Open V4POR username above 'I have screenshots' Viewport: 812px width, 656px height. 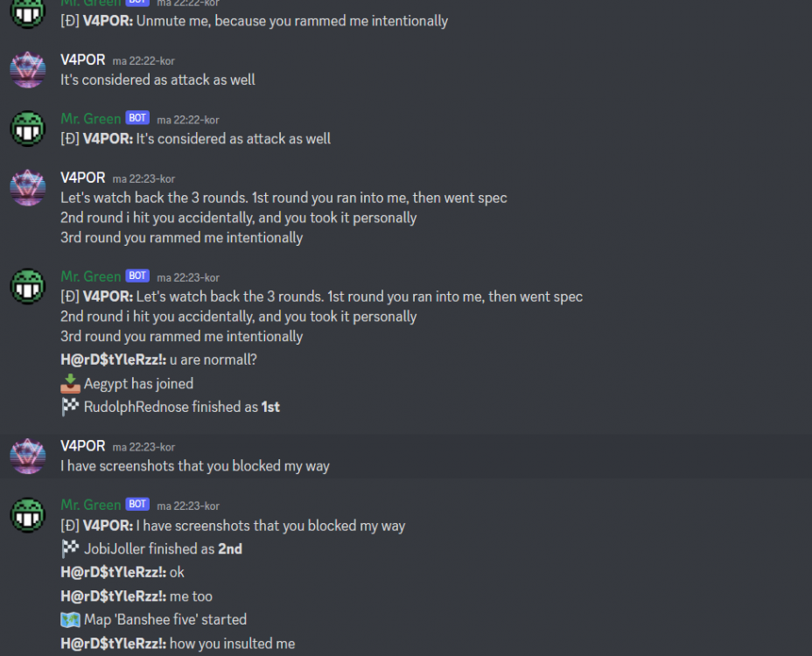(x=83, y=446)
